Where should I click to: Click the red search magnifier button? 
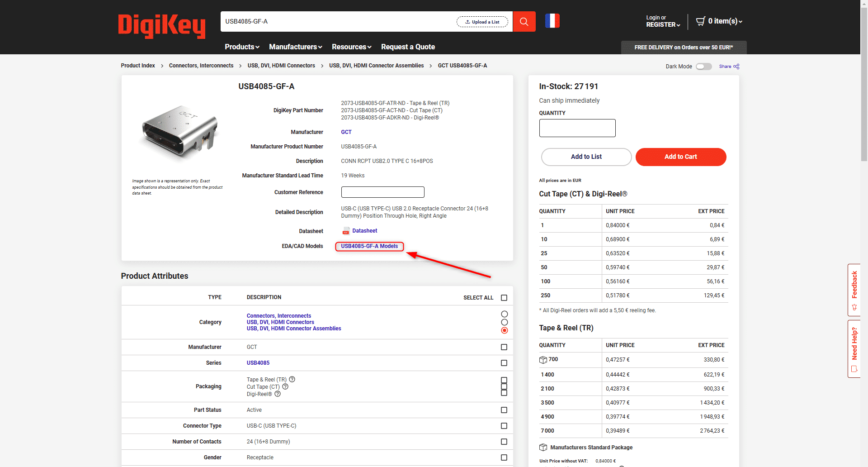[524, 22]
